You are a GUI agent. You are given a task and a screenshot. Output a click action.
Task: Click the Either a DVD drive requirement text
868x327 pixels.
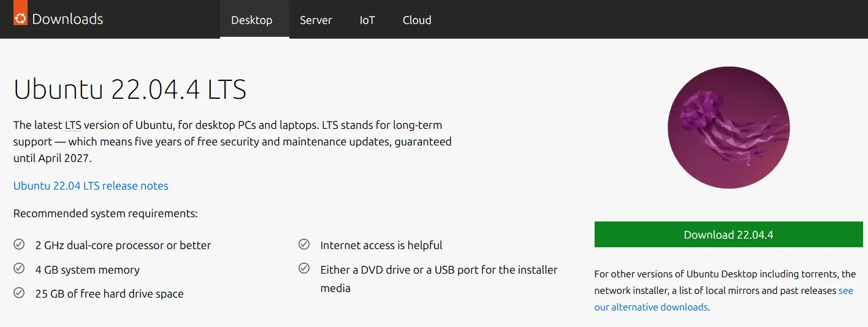pos(439,279)
